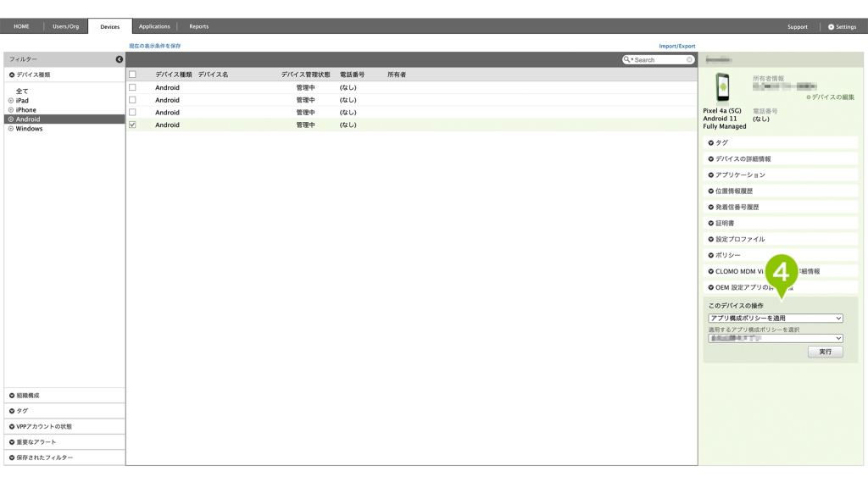Select the Devices tab

109,26
